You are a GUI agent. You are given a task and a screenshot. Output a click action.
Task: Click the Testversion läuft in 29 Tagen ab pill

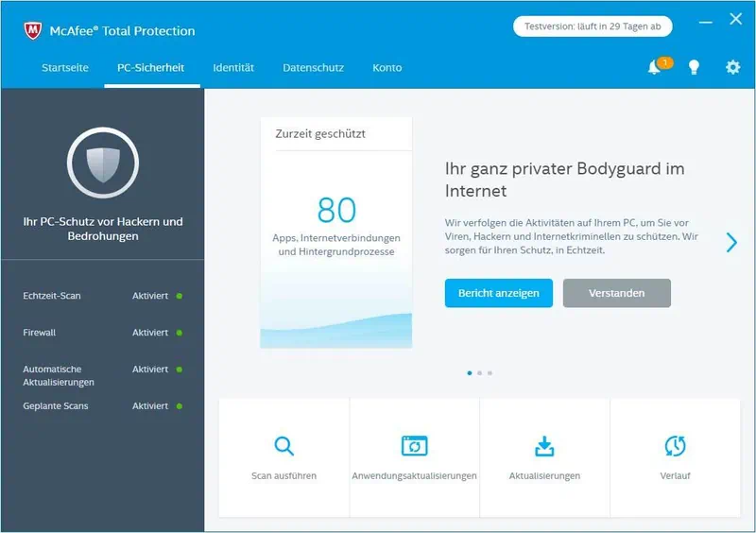593,26
